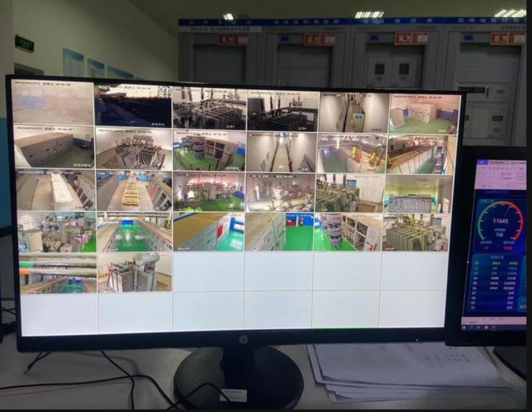Open the last feed showing a white transformer
The height and width of the screenshot is (412, 532).
click(134, 272)
